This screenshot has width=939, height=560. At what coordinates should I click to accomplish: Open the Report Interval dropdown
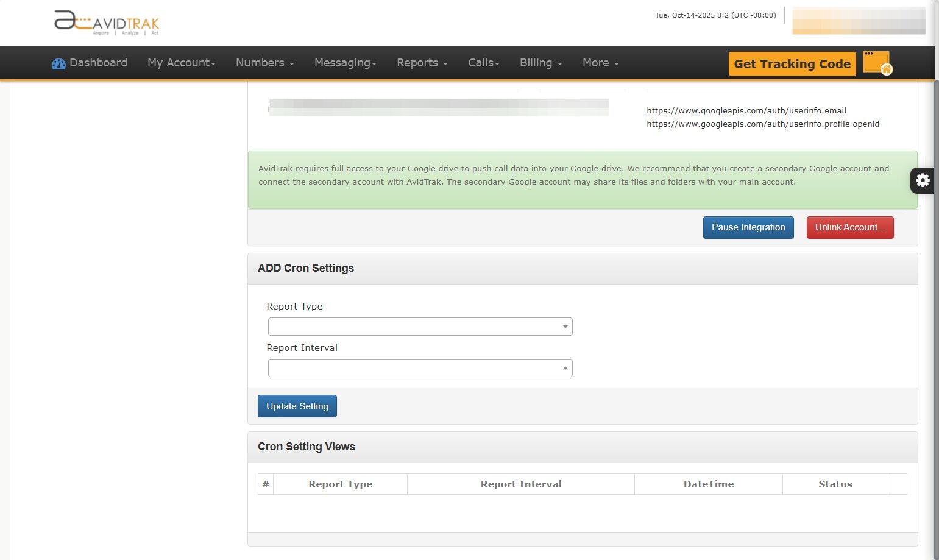coord(420,368)
